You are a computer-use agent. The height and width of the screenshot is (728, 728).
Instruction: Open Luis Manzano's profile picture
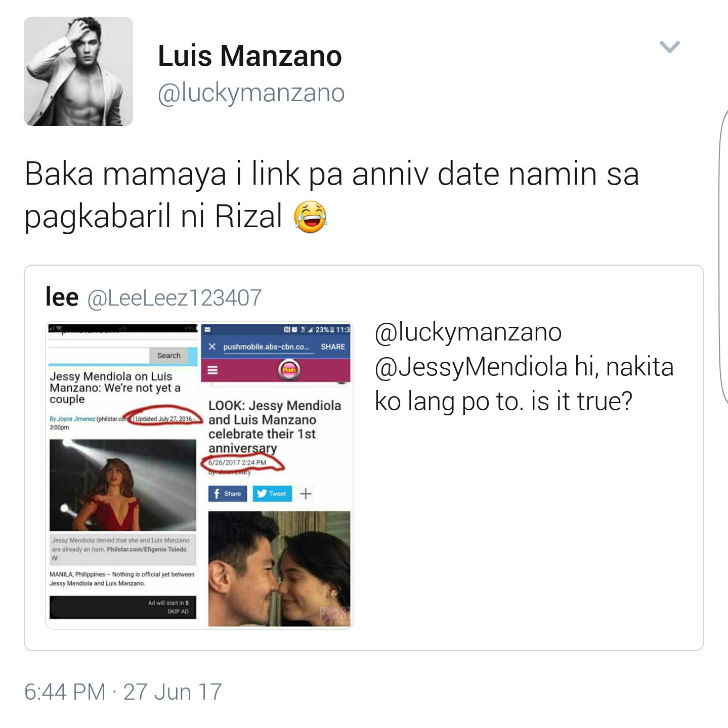(x=78, y=71)
